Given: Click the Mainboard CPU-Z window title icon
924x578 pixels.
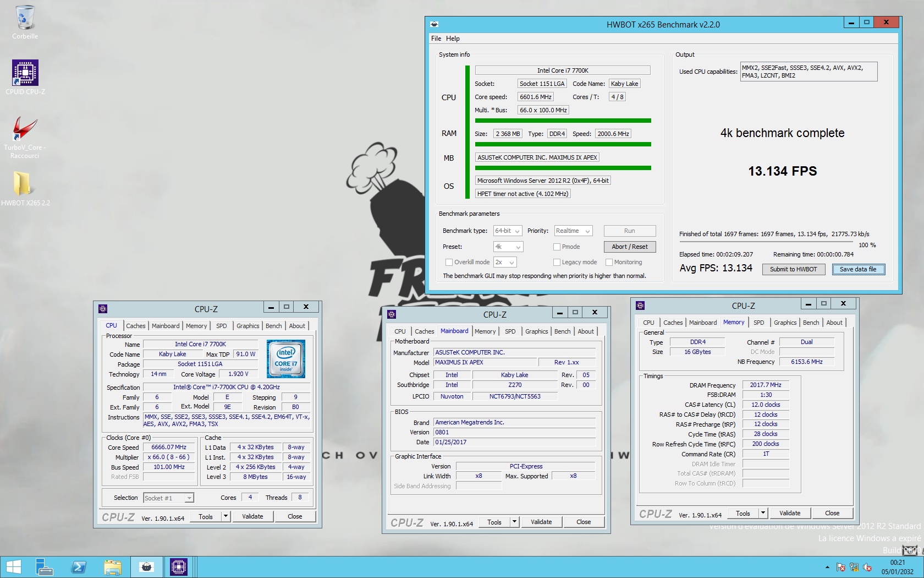Looking at the screenshot, I should click(x=392, y=314).
